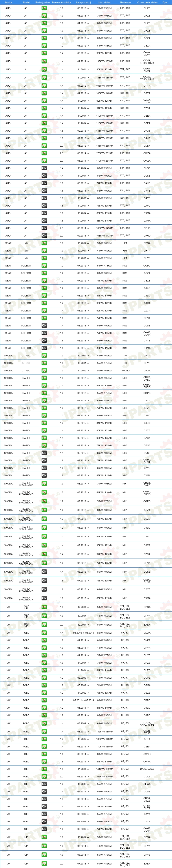Select the power value 132kW / 180KM
172x868 pixels.
pyautogui.click(x=104, y=732)
